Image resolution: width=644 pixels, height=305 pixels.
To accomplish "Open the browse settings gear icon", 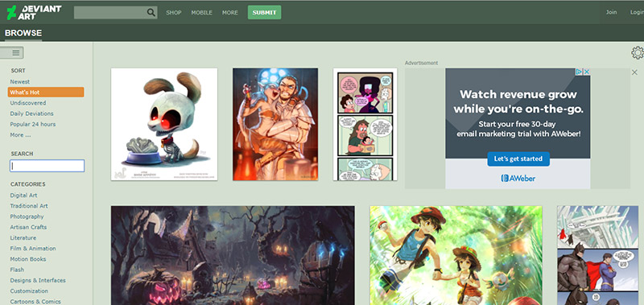I will (x=638, y=53).
